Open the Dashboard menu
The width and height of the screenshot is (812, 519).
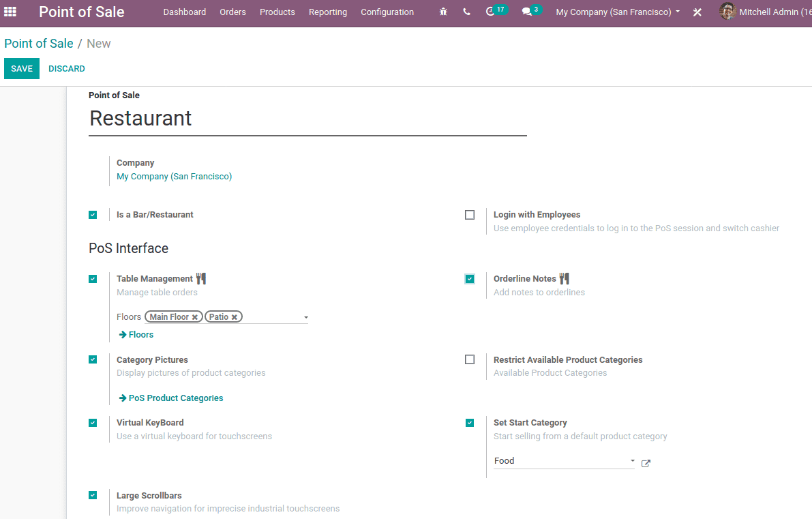(184, 12)
